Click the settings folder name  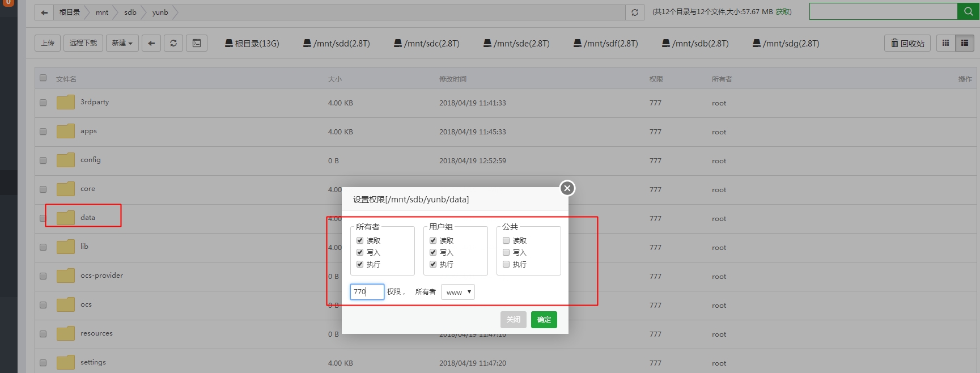[93, 362]
